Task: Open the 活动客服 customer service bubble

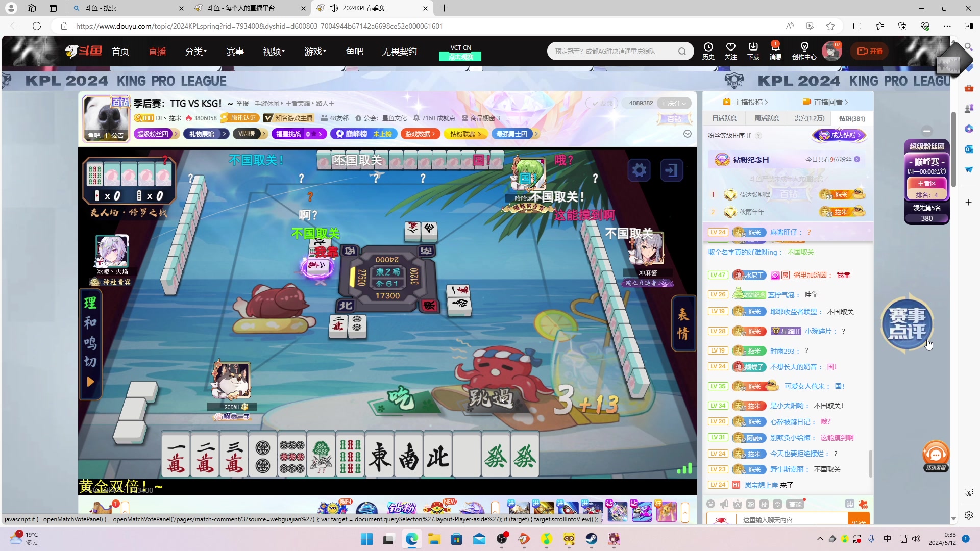Action: pos(936,456)
